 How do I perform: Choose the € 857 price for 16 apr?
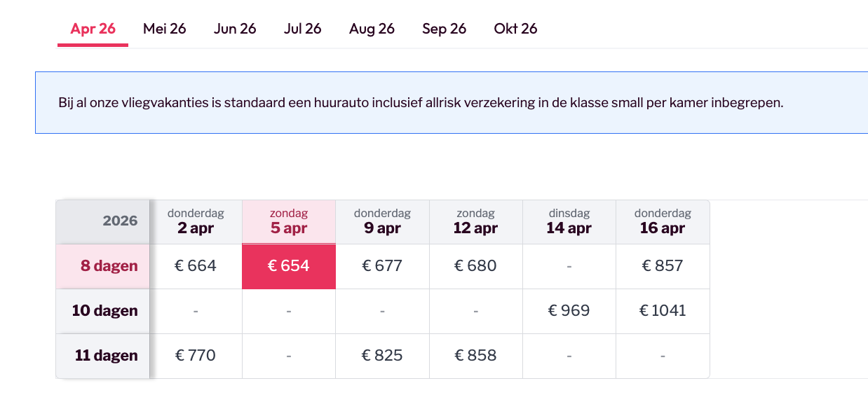[x=663, y=266]
